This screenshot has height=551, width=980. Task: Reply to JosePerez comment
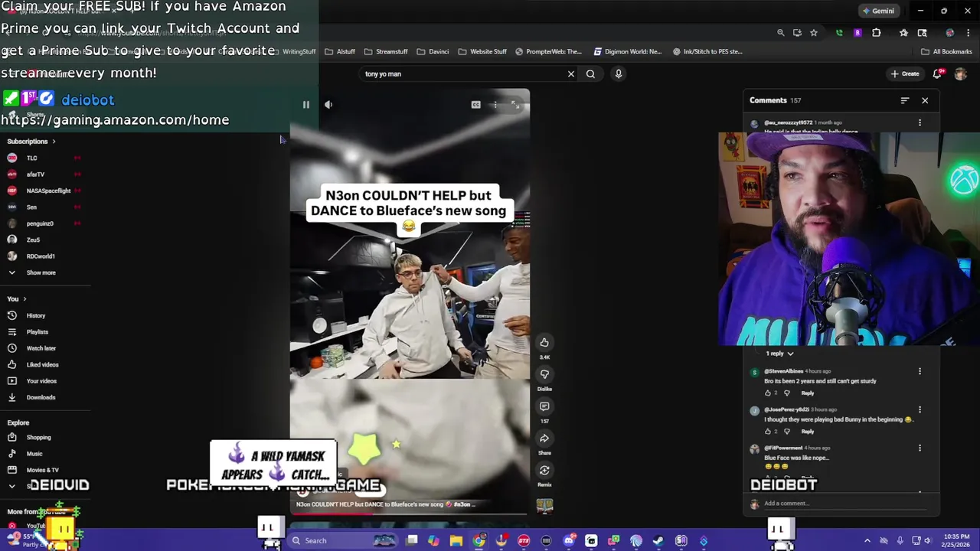pos(808,431)
